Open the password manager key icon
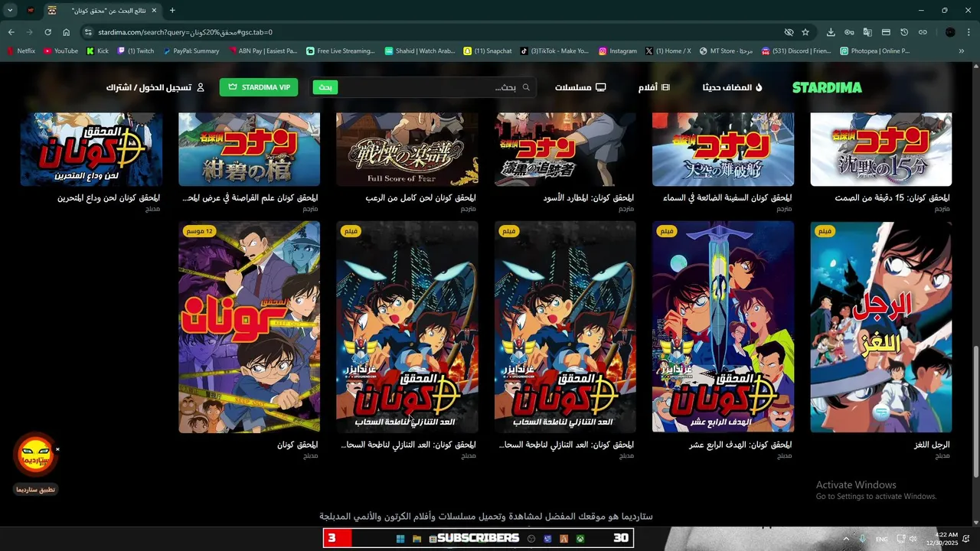 tap(849, 32)
